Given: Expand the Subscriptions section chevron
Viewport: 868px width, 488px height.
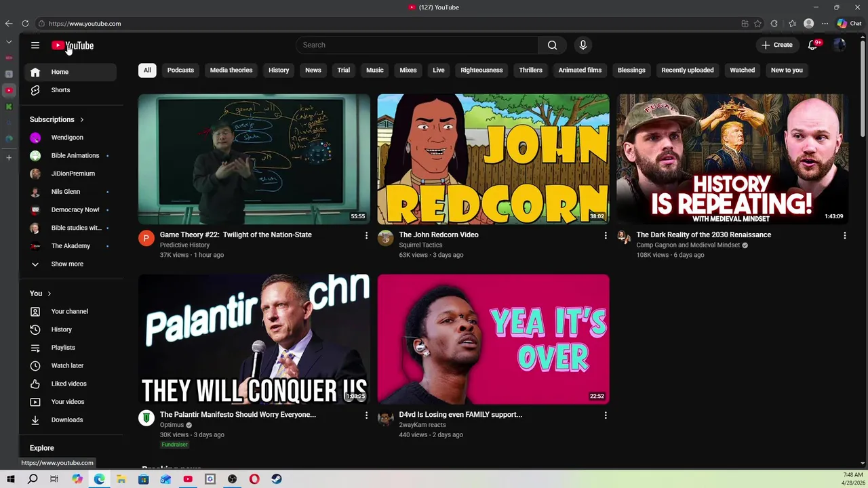Looking at the screenshot, I should click(x=82, y=120).
